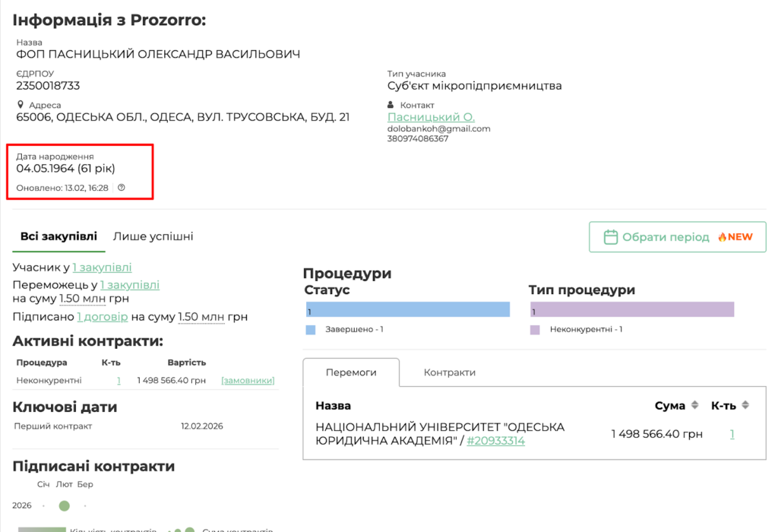
Task: Open the Пасницький О. contact link
Action: point(431,117)
